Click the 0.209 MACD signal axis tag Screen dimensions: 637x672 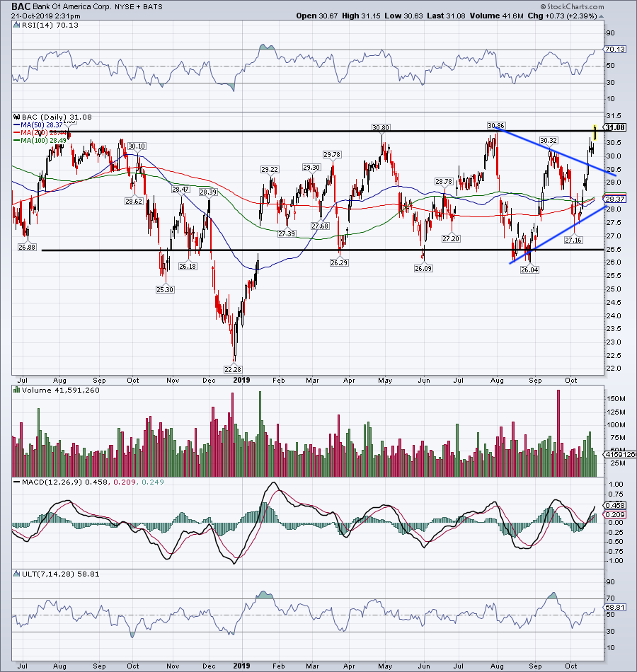point(615,515)
